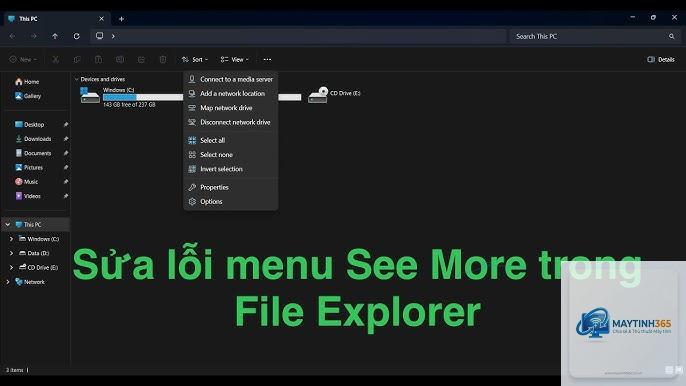Collapse the Devices and drives group
Screen dimensions: 686x386
[77, 79]
